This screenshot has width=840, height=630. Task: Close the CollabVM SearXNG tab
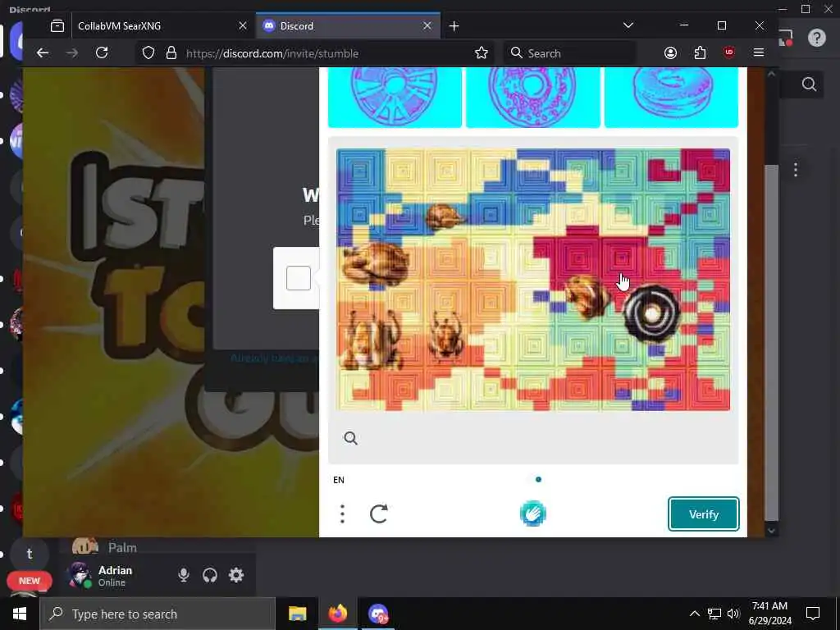point(243,25)
